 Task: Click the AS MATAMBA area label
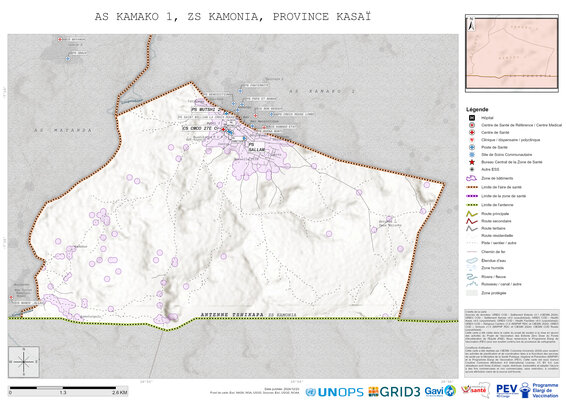click(63, 130)
